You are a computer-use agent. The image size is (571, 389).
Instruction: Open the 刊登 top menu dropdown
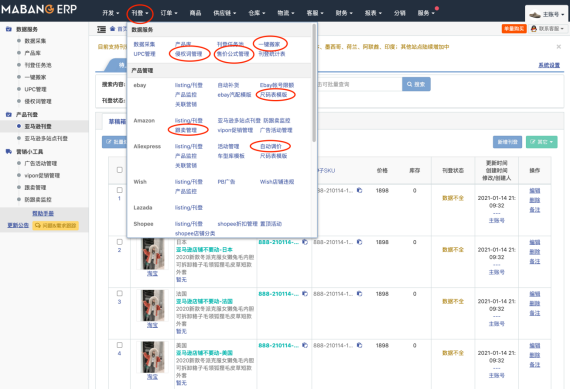point(140,13)
